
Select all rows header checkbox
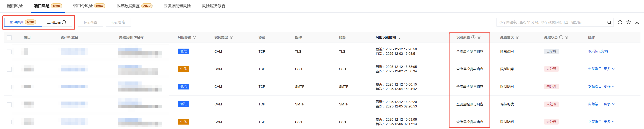click(x=9, y=38)
